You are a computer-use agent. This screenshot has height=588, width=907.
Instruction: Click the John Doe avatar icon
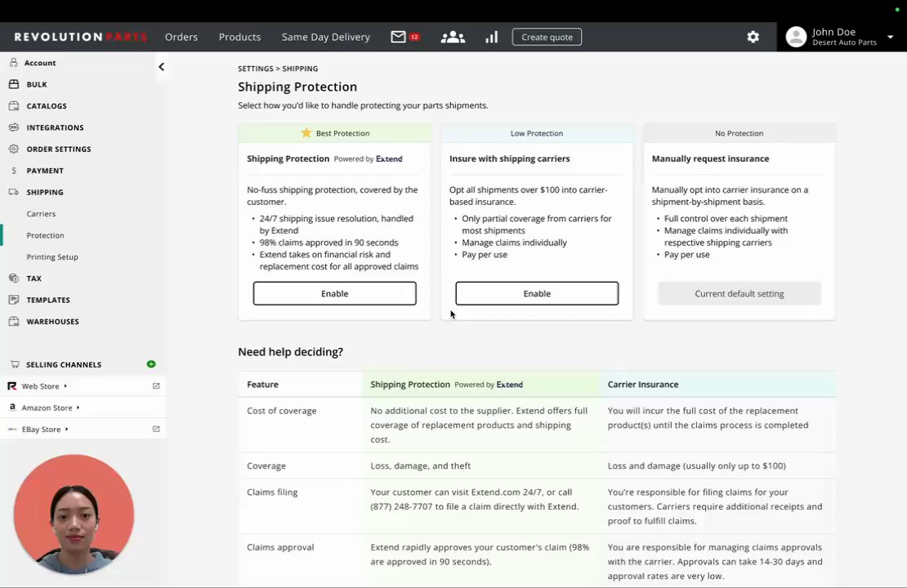point(796,37)
